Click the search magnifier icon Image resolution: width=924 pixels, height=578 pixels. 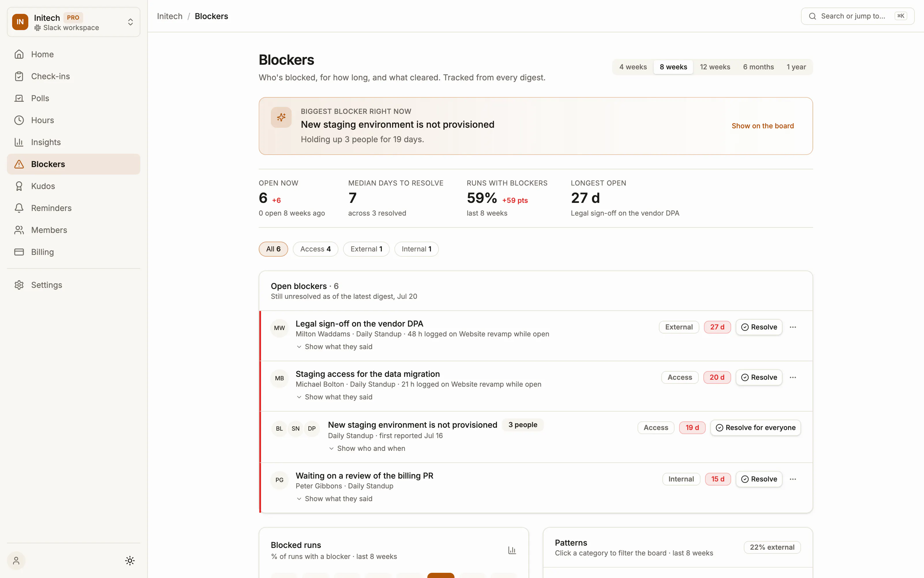(x=813, y=16)
